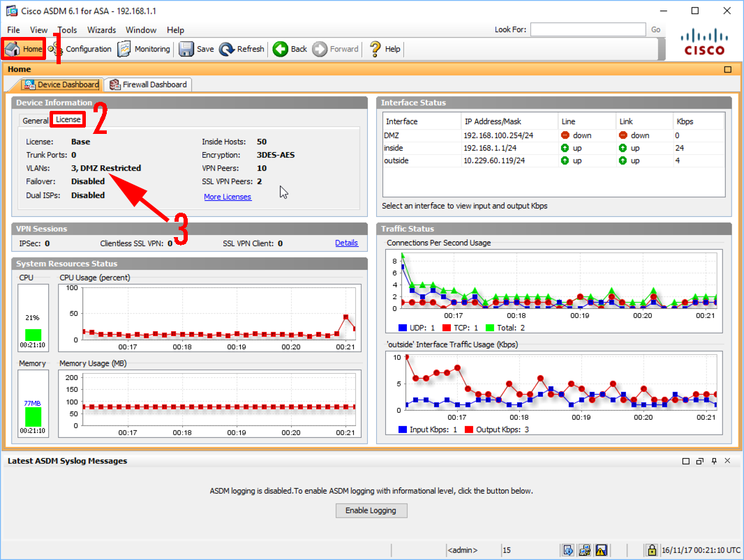Click the outside line up status icon
Screen dimensions: 744x560
tap(565, 160)
